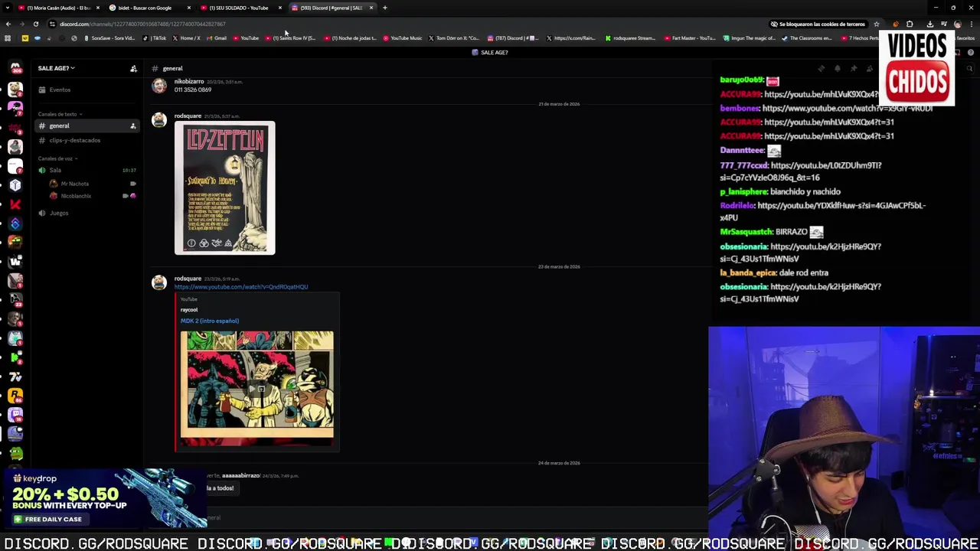The height and width of the screenshot is (551, 980).
Task: Click site information icon in address bar
Action: pyautogui.click(x=52, y=24)
